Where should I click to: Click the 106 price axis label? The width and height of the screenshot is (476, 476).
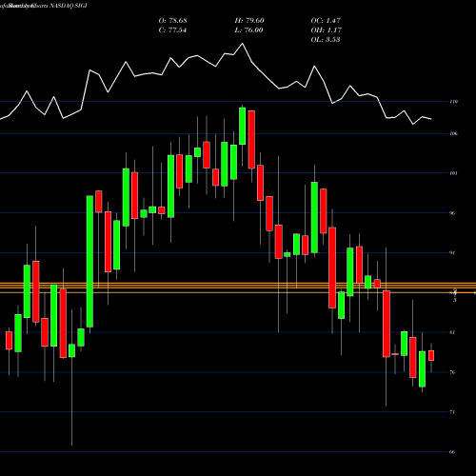click(x=454, y=133)
